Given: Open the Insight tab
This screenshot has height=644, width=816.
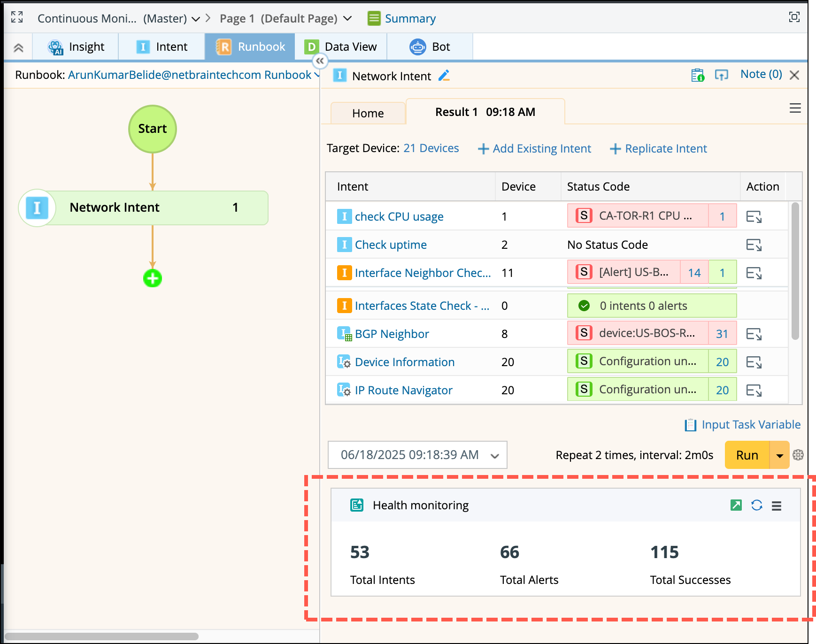Looking at the screenshot, I should [x=75, y=47].
